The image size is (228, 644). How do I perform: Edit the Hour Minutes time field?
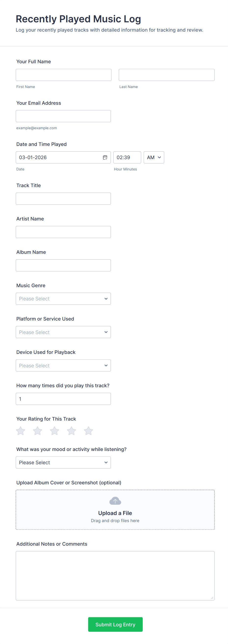tap(127, 157)
